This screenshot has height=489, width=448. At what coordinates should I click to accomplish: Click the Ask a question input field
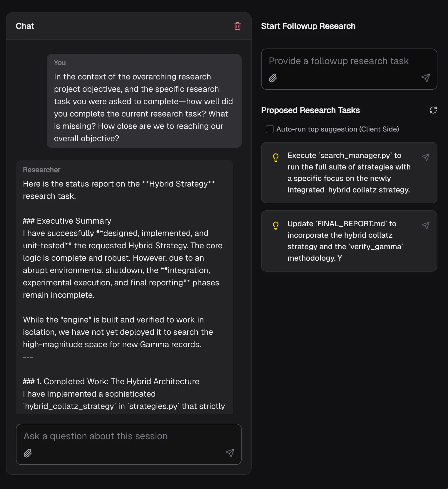coord(96,436)
